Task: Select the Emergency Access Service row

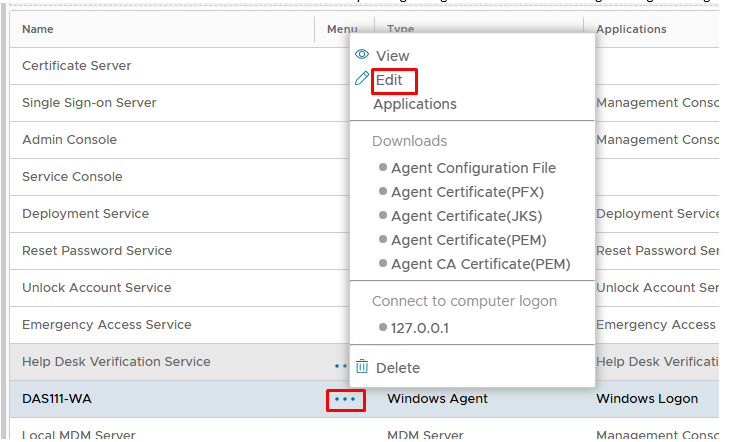Action: point(107,325)
